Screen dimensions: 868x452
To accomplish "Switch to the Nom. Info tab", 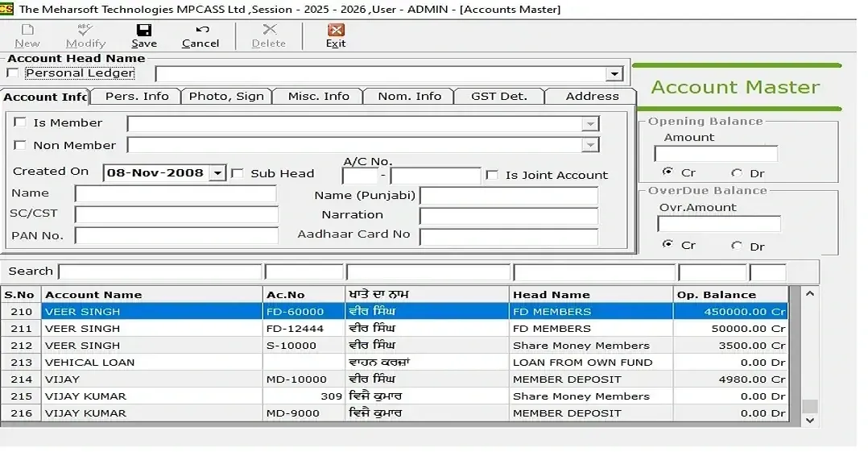I will (409, 96).
